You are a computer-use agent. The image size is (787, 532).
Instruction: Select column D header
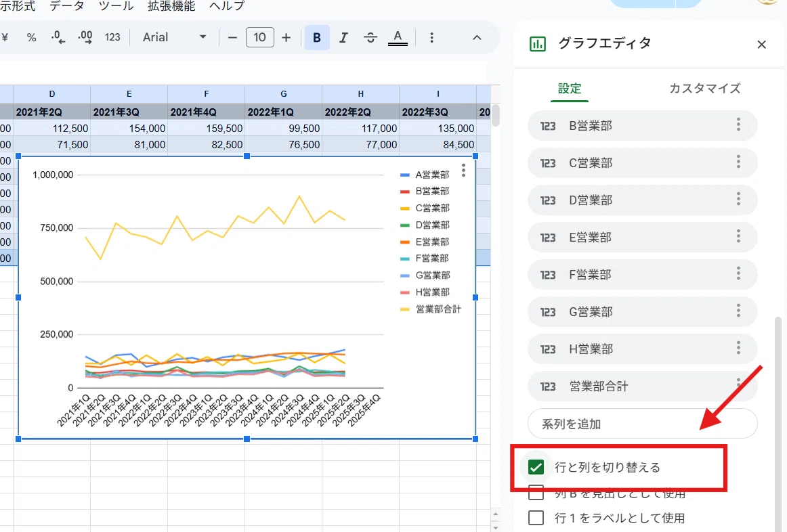click(51, 94)
